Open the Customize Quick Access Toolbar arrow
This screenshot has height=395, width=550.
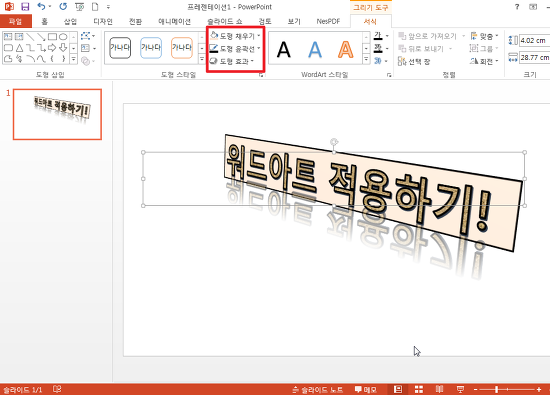108,7
